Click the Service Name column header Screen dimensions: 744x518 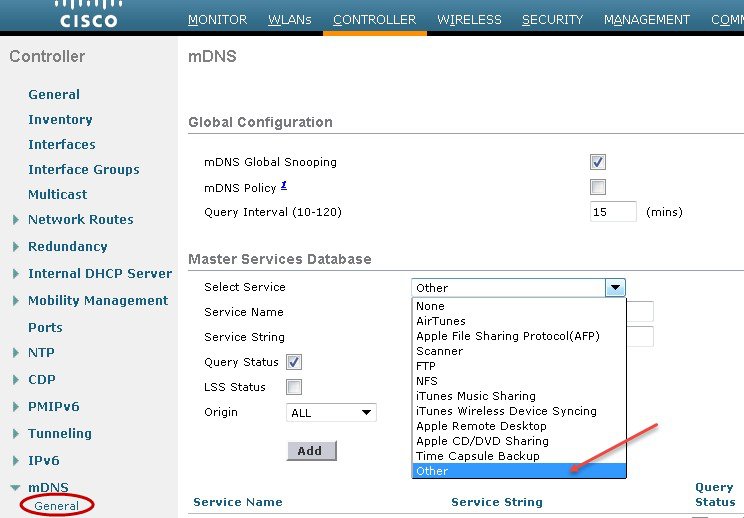pyautogui.click(x=238, y=502)
